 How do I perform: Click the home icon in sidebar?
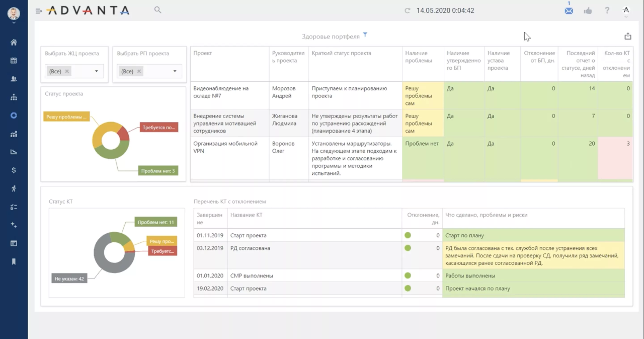(14, 42)
